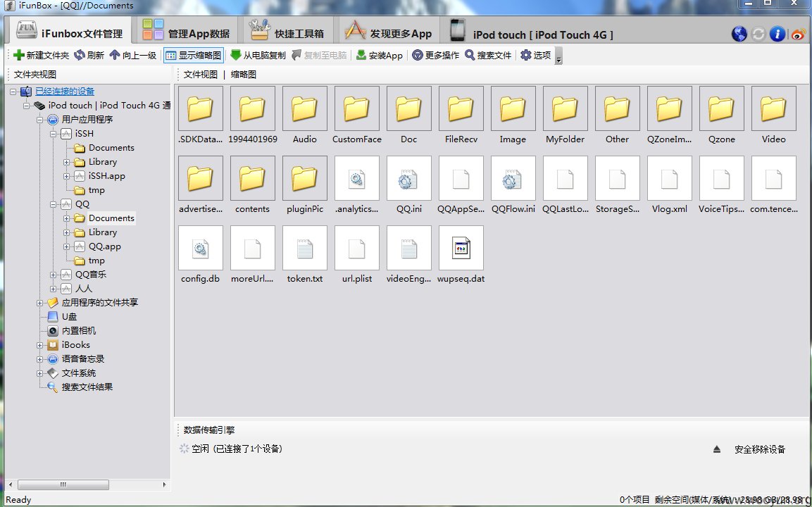Switch to 管理App数据 tab
The height and width of the screenshot is (507, 812).
coord(186,31)
